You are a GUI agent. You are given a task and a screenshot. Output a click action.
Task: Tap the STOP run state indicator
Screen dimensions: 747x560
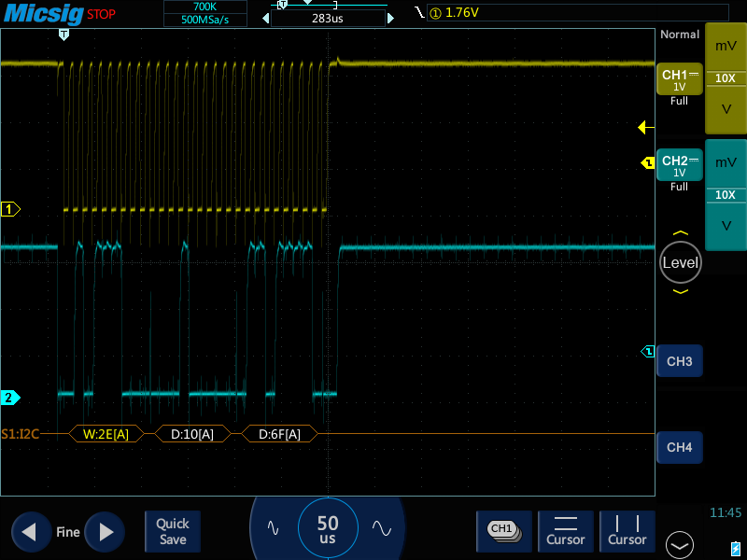(x=101, y=14)
